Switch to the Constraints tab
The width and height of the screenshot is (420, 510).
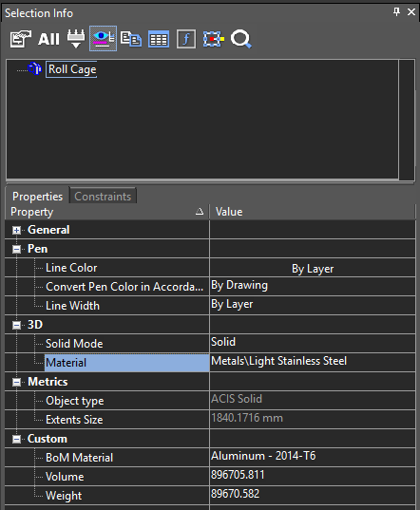pos(103,197)
